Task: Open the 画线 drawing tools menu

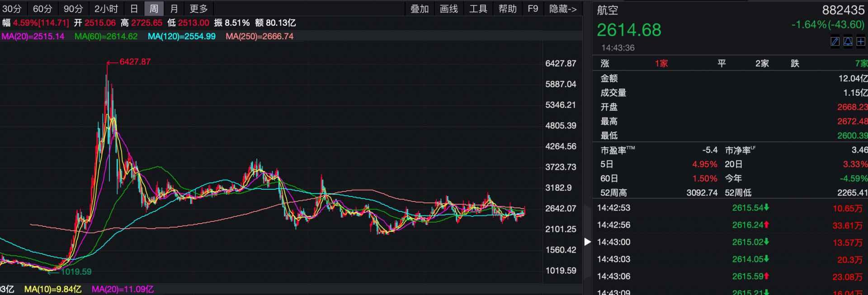Action: pos(448,9)
